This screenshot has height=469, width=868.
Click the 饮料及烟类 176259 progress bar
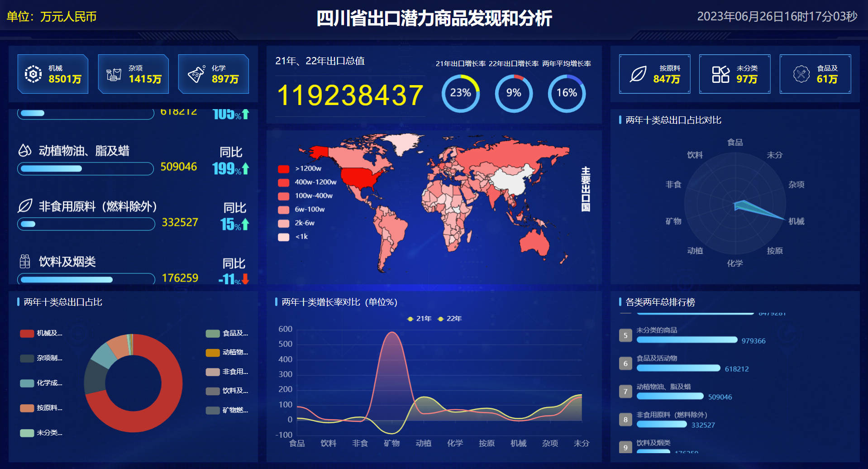[86, 279]
